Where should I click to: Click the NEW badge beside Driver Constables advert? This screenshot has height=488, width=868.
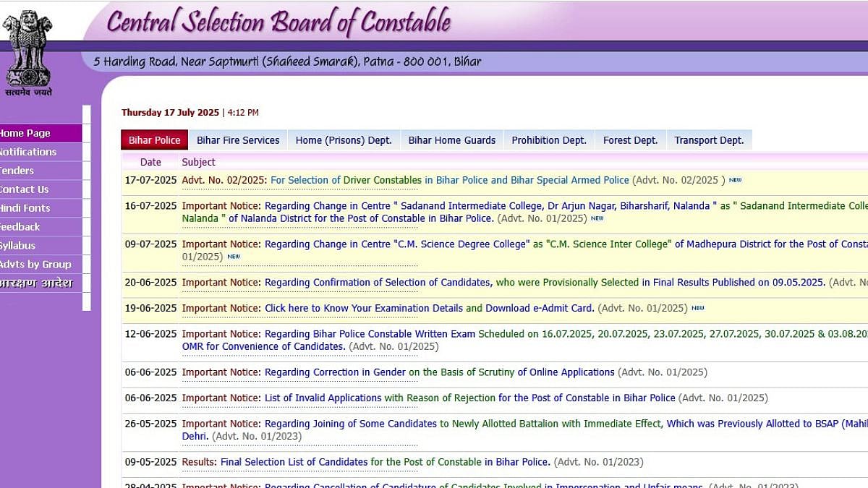[735, 180]
